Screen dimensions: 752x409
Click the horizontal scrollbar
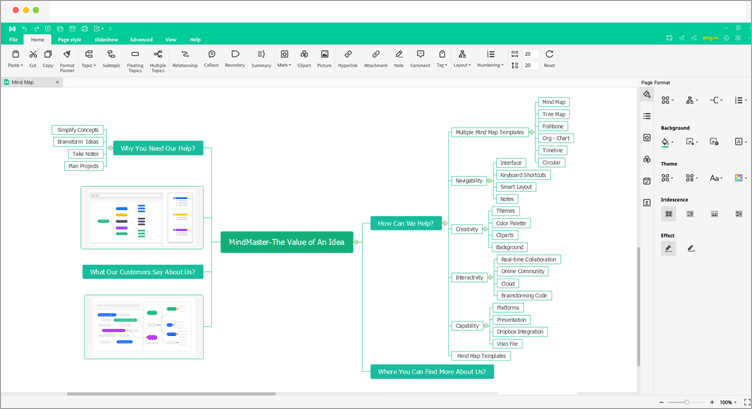(171, 394)
